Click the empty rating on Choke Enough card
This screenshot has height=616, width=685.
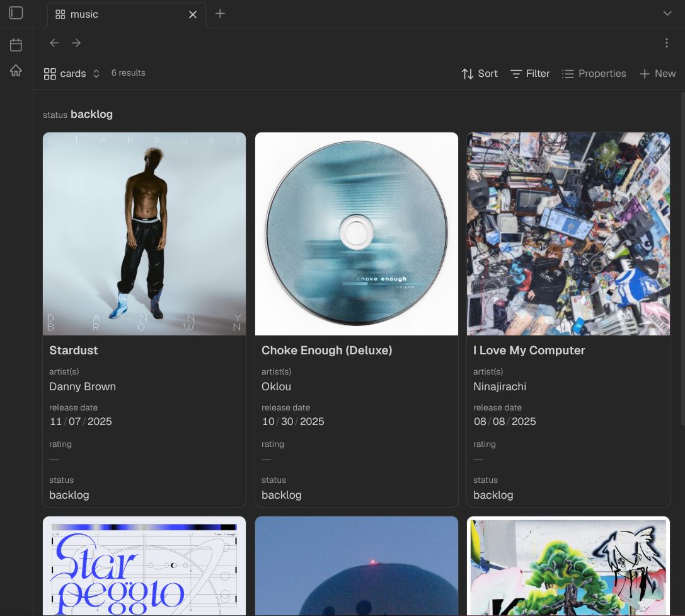[267, 459]
